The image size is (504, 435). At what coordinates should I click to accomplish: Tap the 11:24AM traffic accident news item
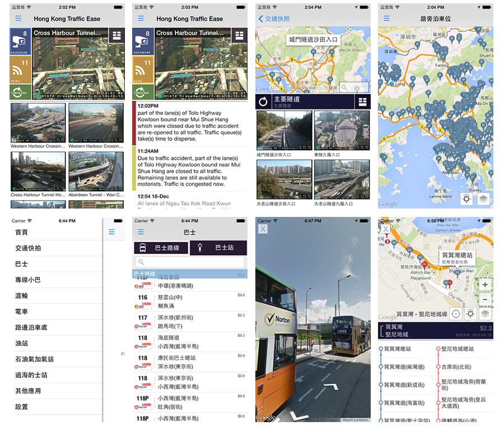[190, 168]
